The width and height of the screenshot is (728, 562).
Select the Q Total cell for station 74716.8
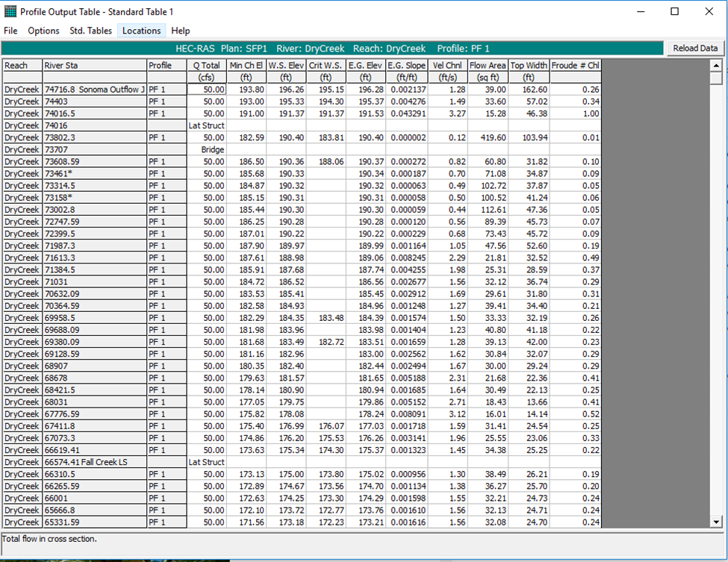pyautogui.click(x=205, y=90)
